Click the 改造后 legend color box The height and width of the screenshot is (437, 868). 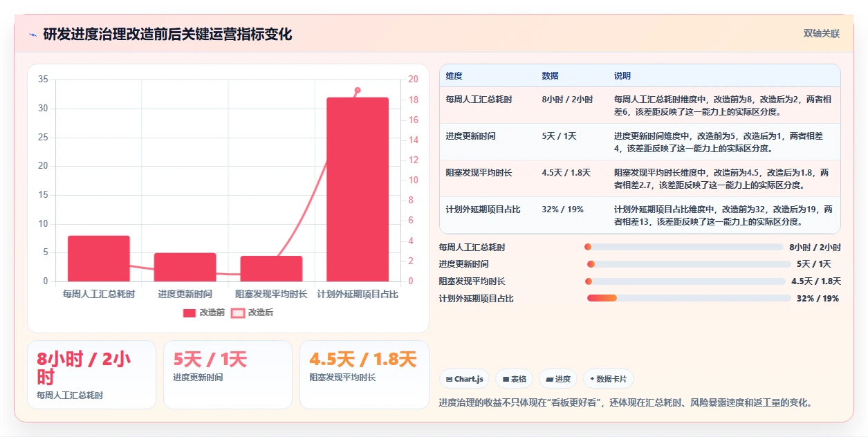tap(238, 313)
